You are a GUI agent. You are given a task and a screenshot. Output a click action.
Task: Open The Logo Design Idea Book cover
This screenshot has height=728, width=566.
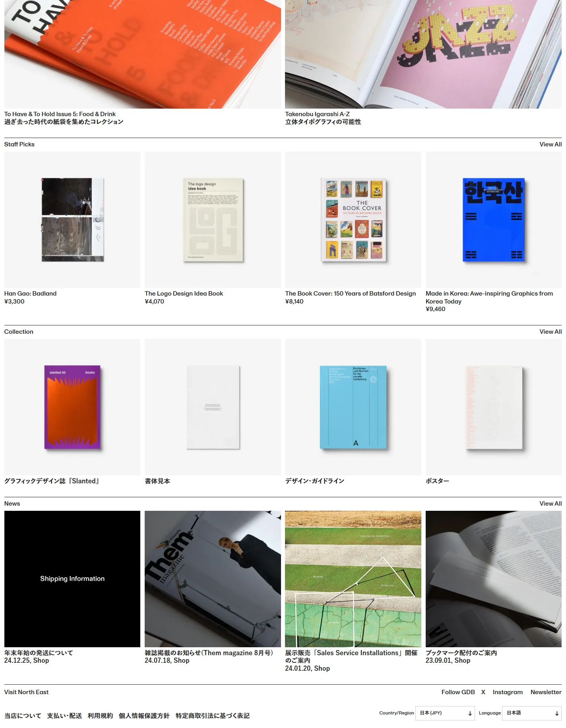[213, 220]
